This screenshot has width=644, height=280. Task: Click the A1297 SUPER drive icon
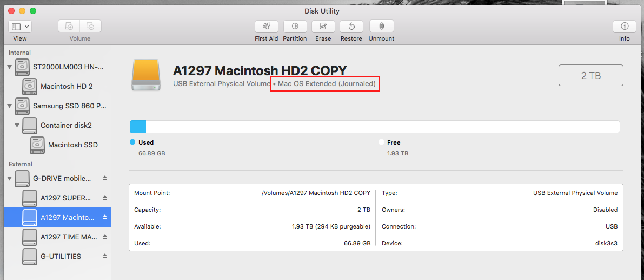30,198
